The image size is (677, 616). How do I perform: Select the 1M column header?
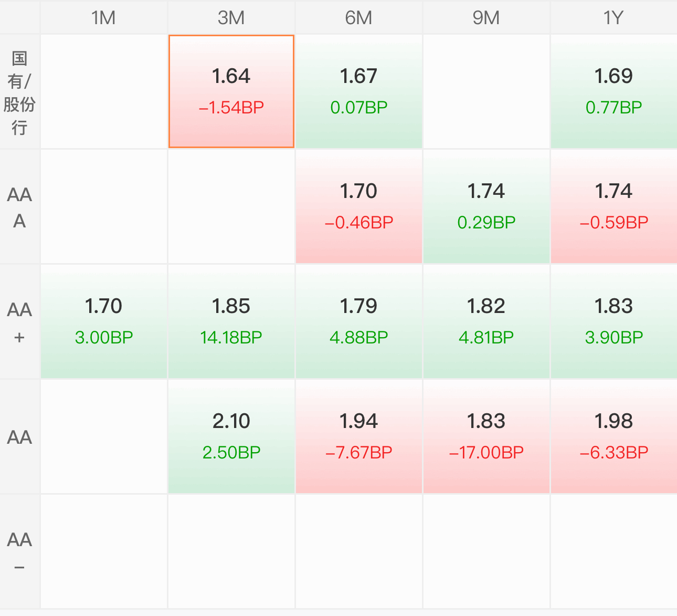click(x=103, y=17)
